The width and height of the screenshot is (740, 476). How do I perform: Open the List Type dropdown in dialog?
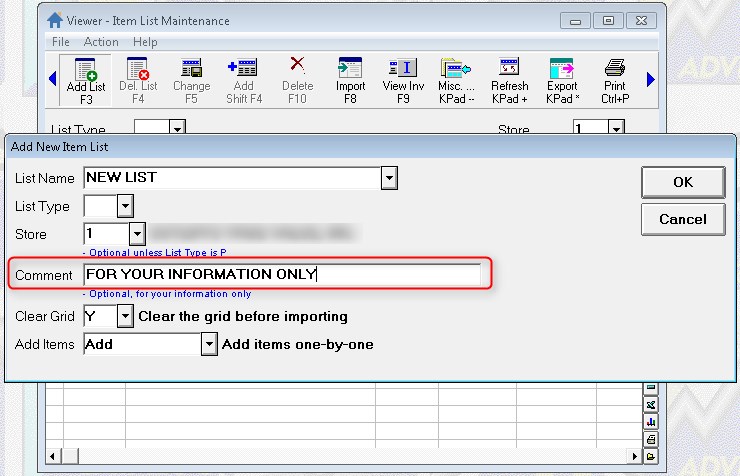pos(125,206)
